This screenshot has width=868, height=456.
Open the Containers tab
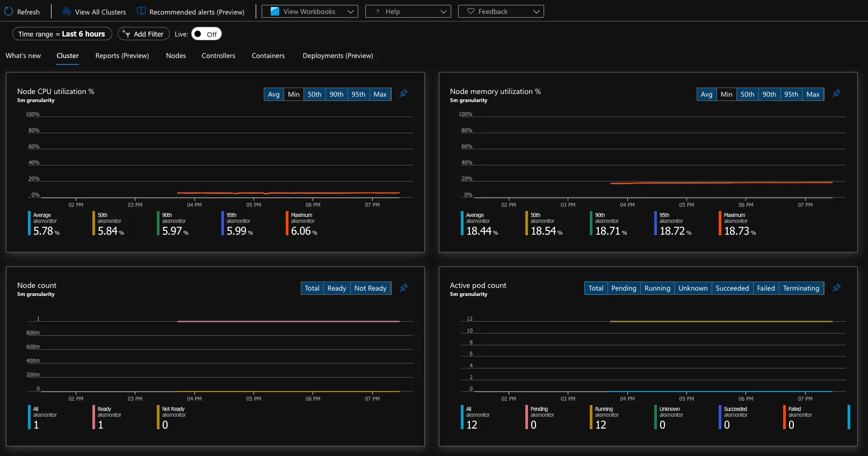click(268, 56)
